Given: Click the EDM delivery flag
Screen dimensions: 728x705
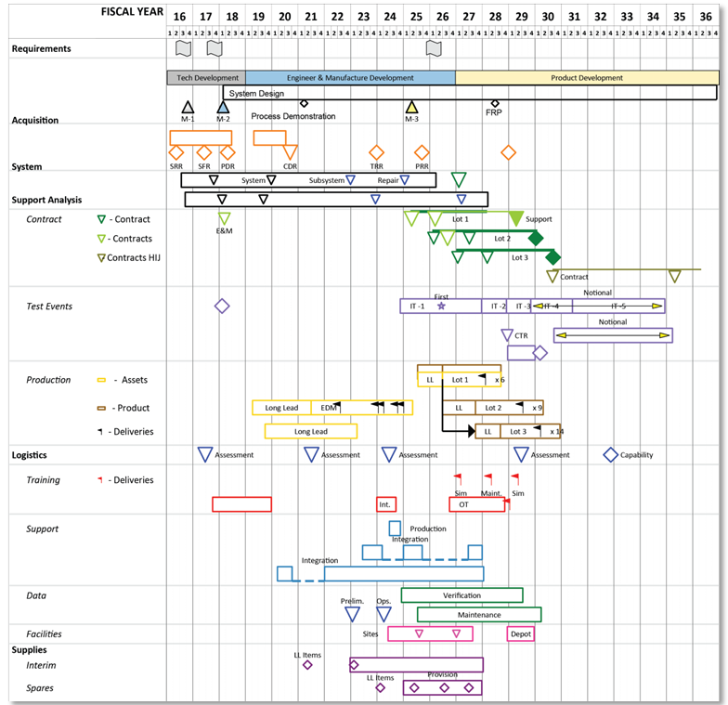Looking at the screenshot, I should 338,407.
